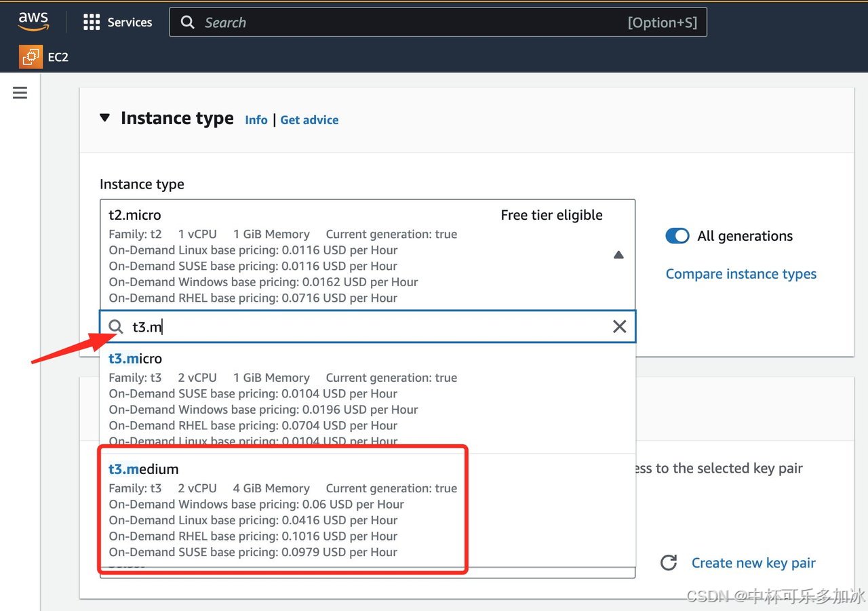Click the All generations label text
The image size is (868, 611).
coord(745,236)
